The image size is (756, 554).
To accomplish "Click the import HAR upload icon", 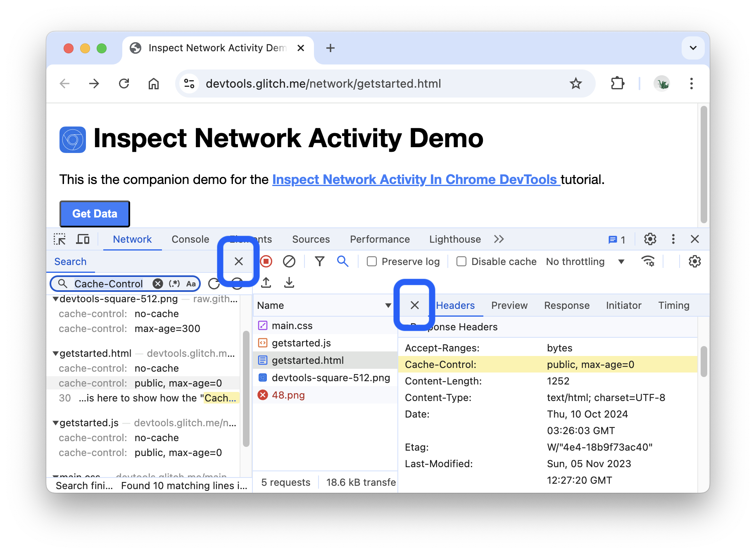I will point(266,283).
